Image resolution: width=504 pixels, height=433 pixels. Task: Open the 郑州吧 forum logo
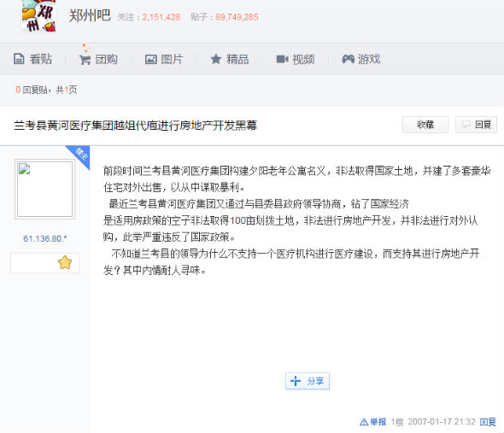[38, 16]
